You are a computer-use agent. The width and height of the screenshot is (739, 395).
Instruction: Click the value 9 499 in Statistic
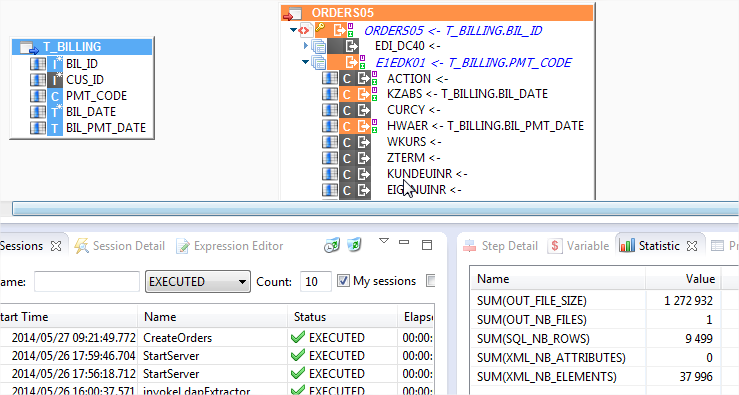(x=699, y=338)
